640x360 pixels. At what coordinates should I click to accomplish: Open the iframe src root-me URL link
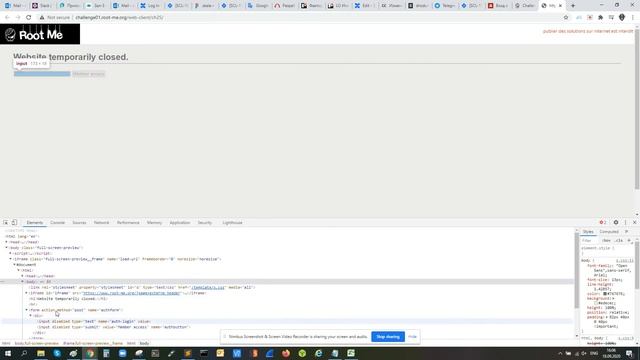(131, 293)
